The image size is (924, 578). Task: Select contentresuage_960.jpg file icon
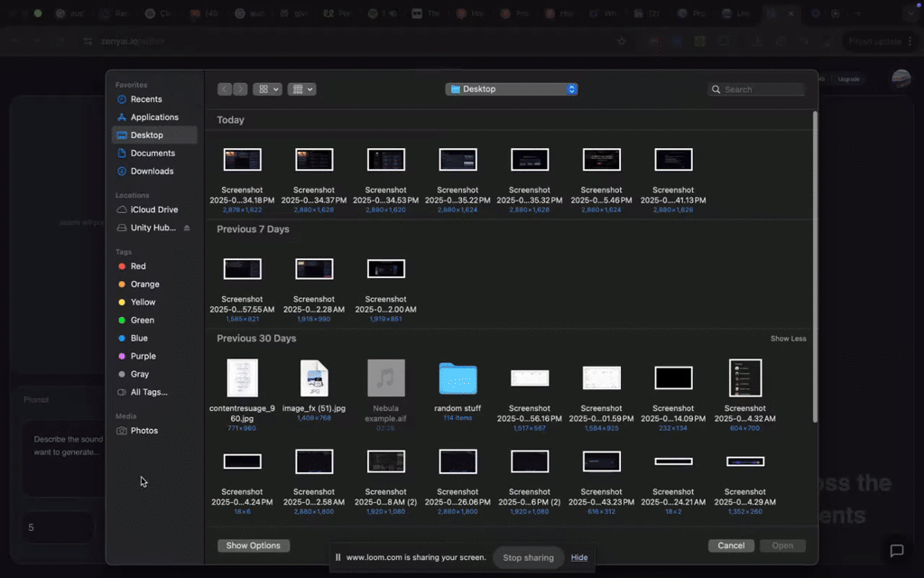242,378
